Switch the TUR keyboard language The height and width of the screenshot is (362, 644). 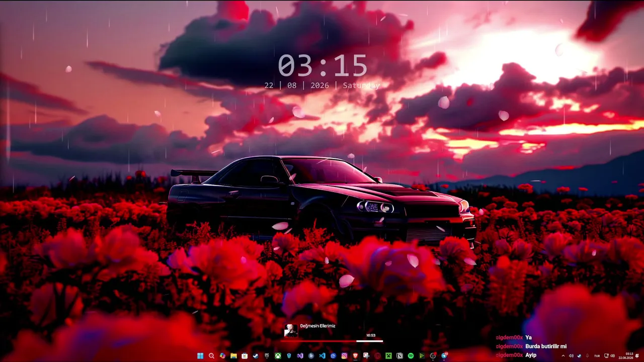tap(597, 356)
